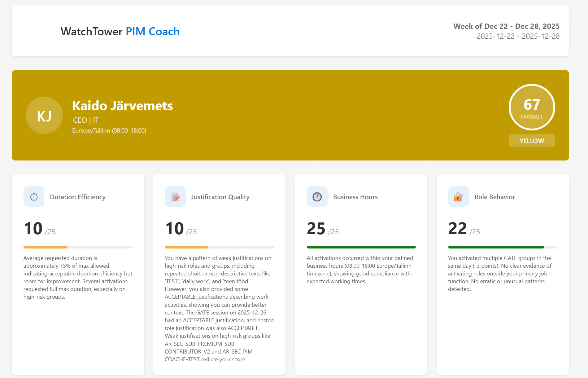Click the Business Hours progress bar

point(361,247)
